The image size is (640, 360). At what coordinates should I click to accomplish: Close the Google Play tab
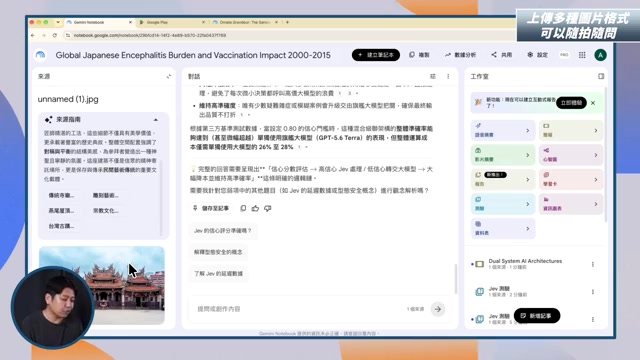pyautogui.click(x=203, y=22)
